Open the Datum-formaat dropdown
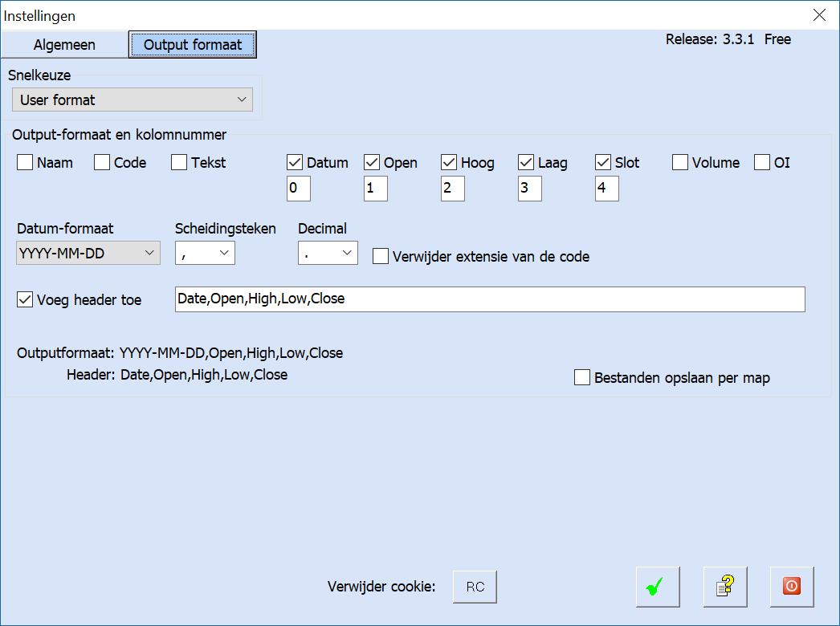This screenshot has width=840, height=626. click(88, 254)
